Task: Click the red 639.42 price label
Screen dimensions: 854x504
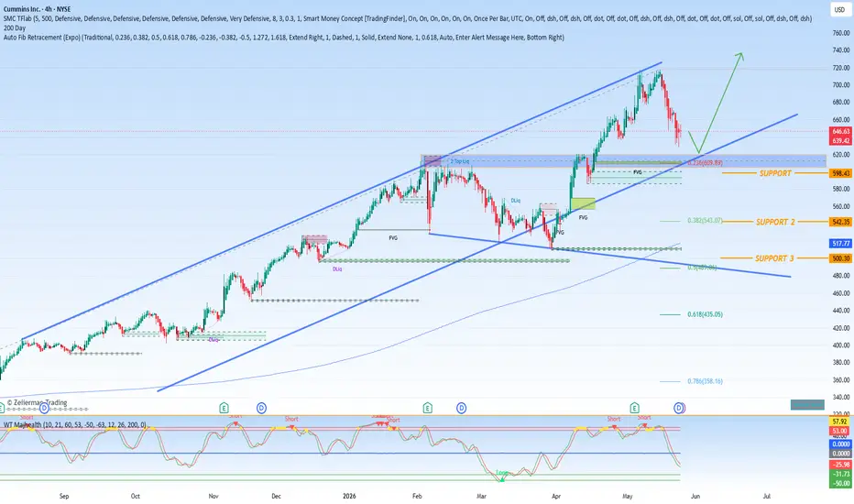Action: point(840,140)
